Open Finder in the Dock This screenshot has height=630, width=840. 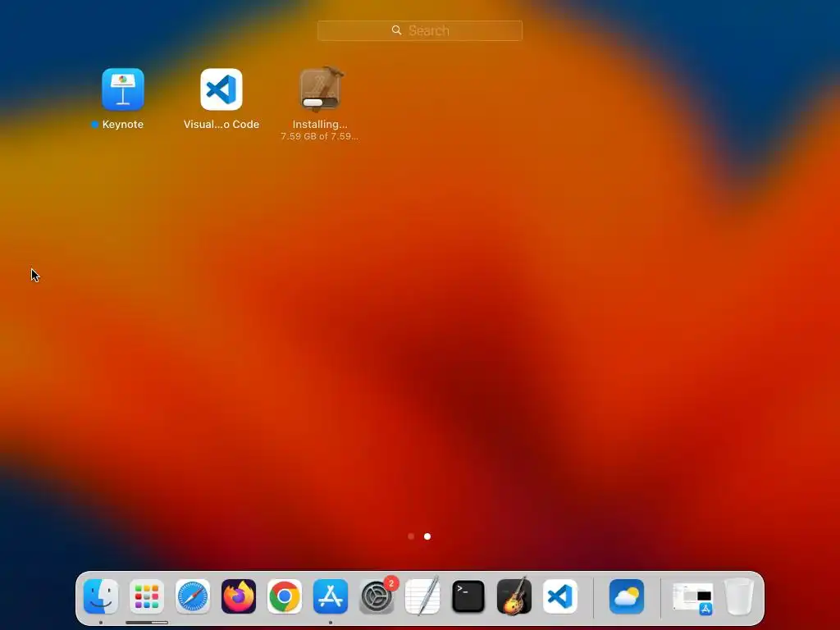101,596
